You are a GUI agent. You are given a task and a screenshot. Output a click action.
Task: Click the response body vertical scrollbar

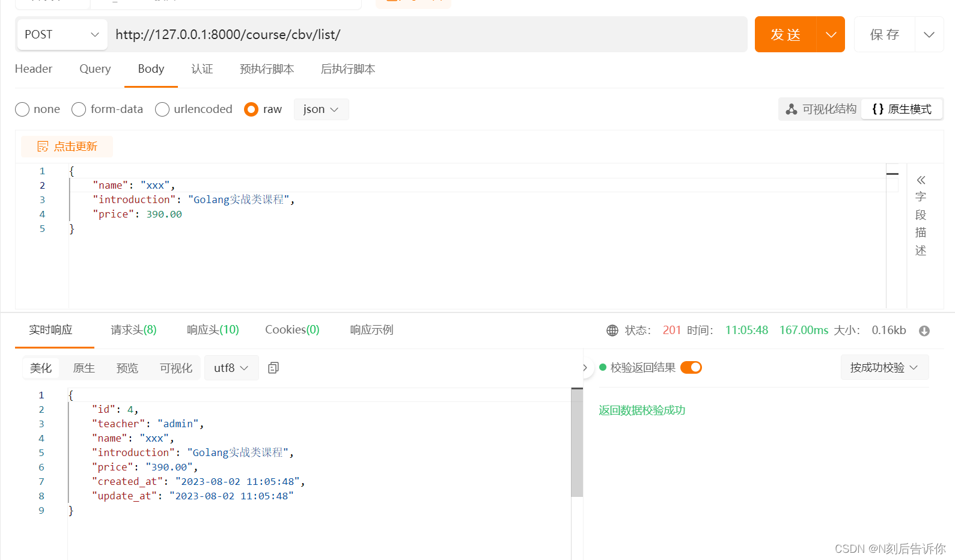click(x=577, y=443)
